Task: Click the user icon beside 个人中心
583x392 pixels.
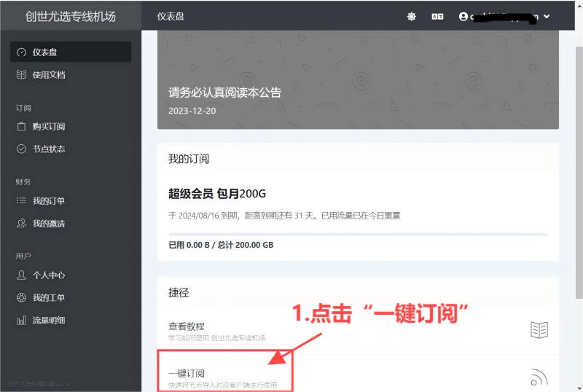Action: 21,275
